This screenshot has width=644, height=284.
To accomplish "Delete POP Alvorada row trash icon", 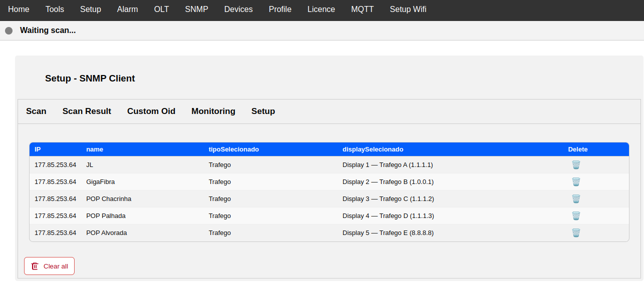I will [576, 233].
